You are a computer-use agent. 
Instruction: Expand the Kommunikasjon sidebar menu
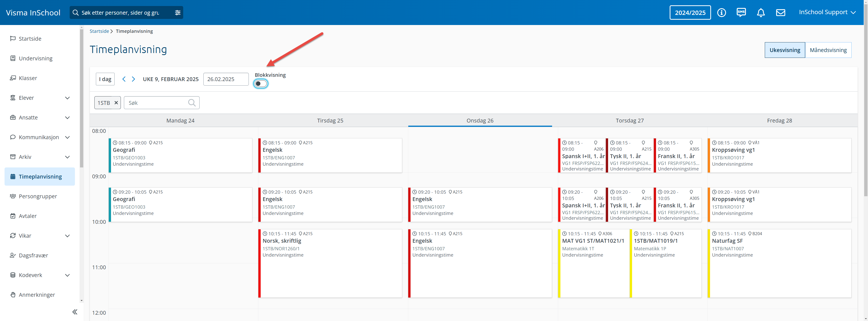[x=67, y=137]
